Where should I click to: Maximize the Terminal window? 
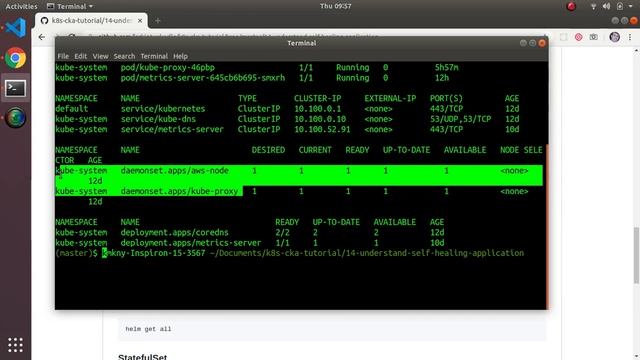coord(532,43)
